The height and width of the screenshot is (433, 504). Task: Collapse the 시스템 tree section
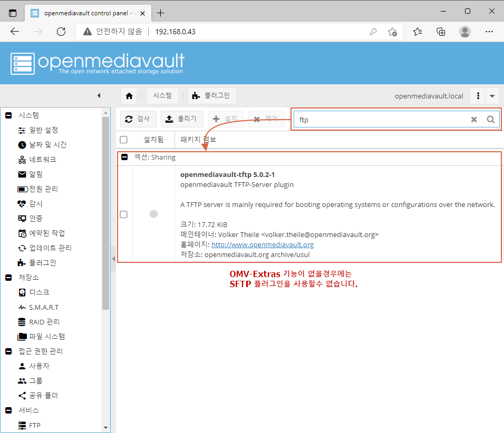(x=8, y=115)
